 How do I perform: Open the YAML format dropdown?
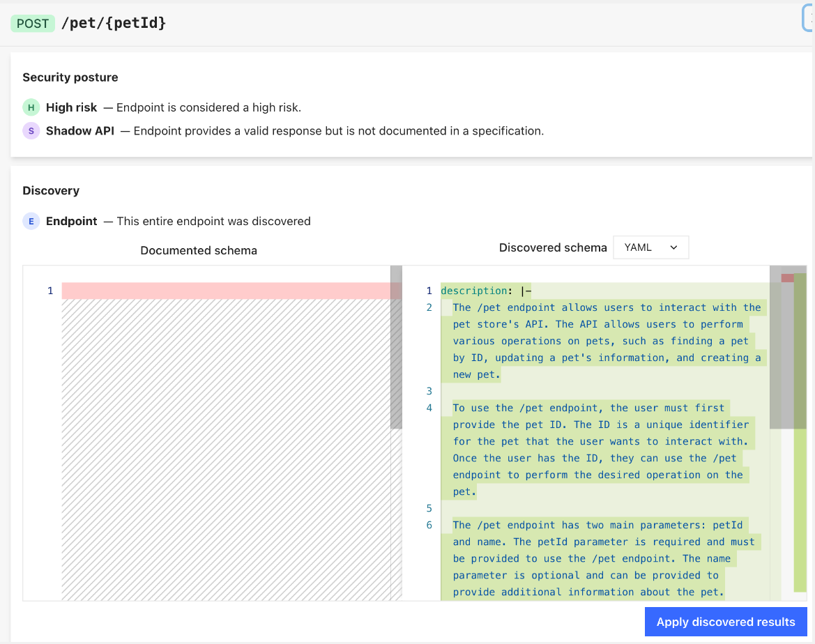coord(650,247)
